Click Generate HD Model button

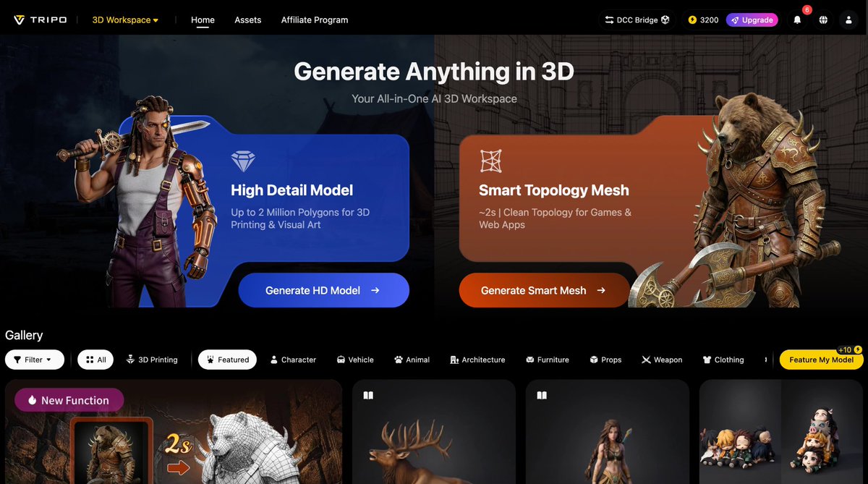pos(323,290)
